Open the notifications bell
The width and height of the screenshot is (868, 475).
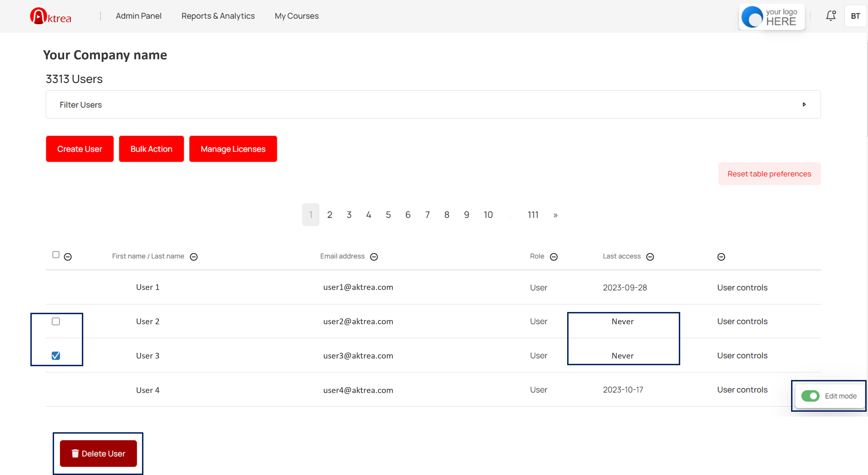[831, 16]
